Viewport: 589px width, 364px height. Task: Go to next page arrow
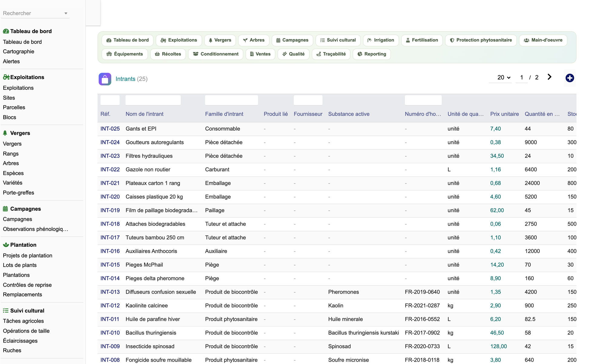549,77
